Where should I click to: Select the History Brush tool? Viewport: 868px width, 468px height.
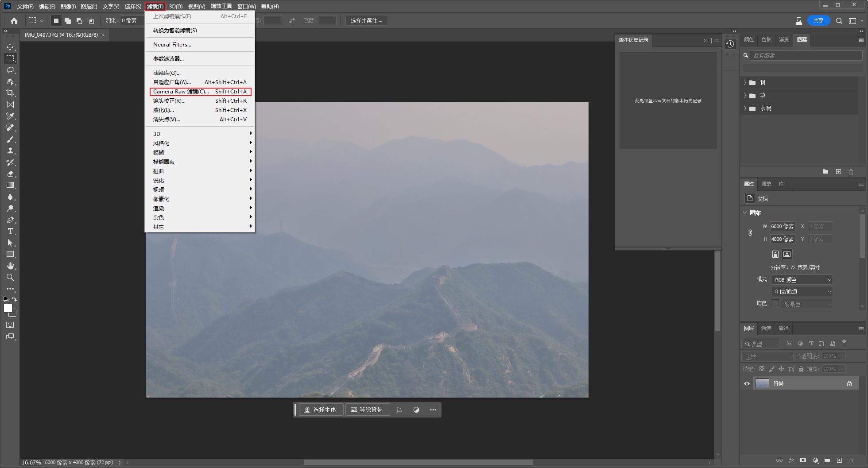click(x=10, y=162)
